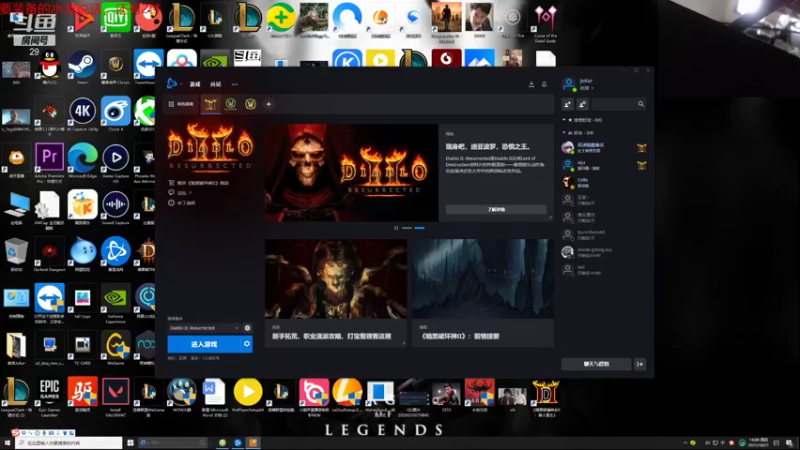Open the shop link under Diablo logo

coord(198,183)
